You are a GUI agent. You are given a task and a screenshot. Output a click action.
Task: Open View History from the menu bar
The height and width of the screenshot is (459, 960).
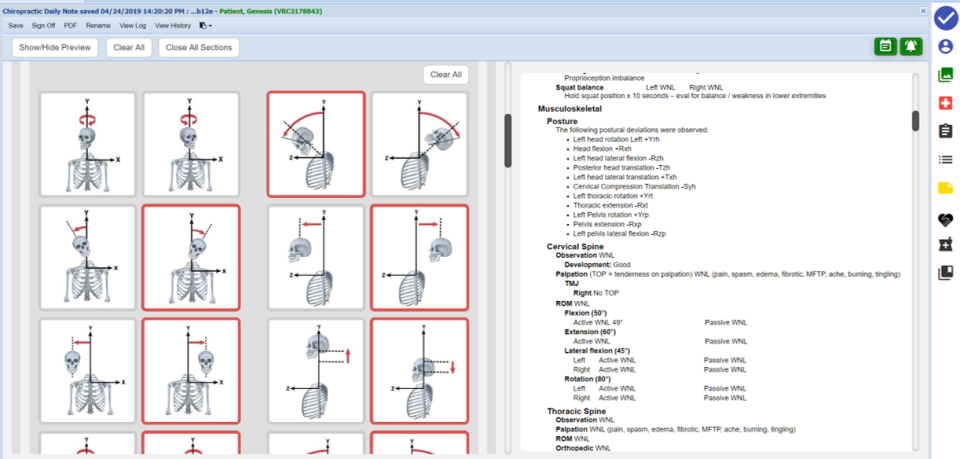pos(173,26)
